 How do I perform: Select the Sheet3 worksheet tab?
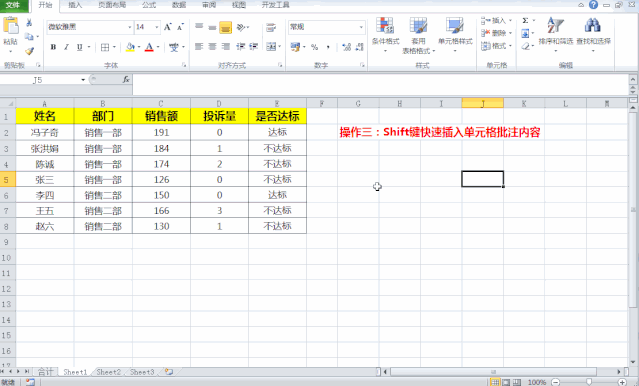142,372
